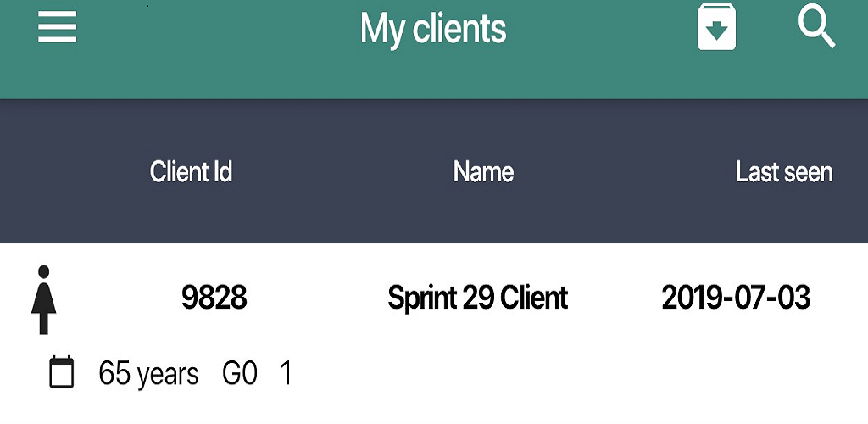Tap the word 'clients' in title bar
Screen dimensions: 868x424
(459, 28)
